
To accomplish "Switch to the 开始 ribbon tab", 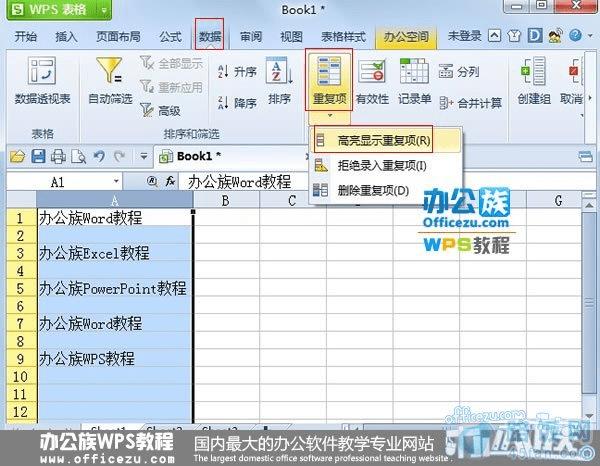I will click(26, 37).
